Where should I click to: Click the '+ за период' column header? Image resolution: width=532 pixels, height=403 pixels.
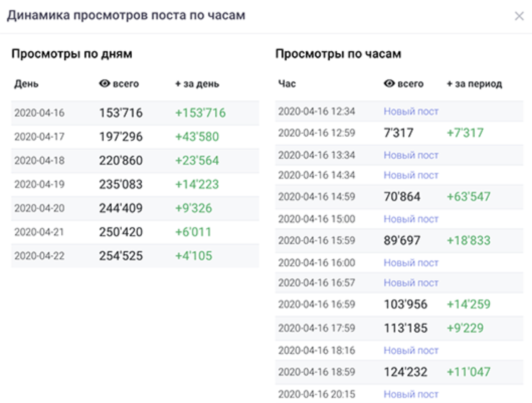coord(474,84)
